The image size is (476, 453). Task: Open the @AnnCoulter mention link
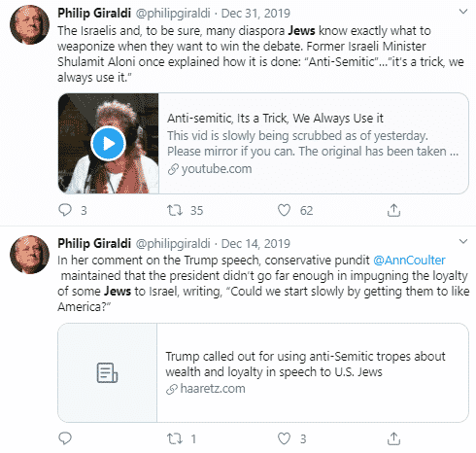[409, 261]
